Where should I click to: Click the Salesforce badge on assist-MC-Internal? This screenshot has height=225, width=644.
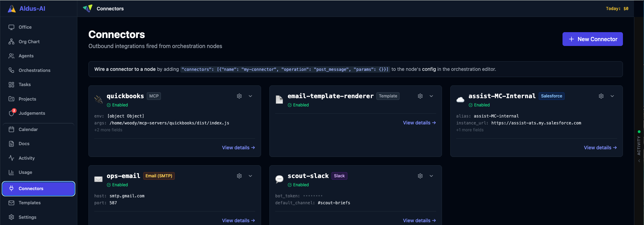pos(551,96)
